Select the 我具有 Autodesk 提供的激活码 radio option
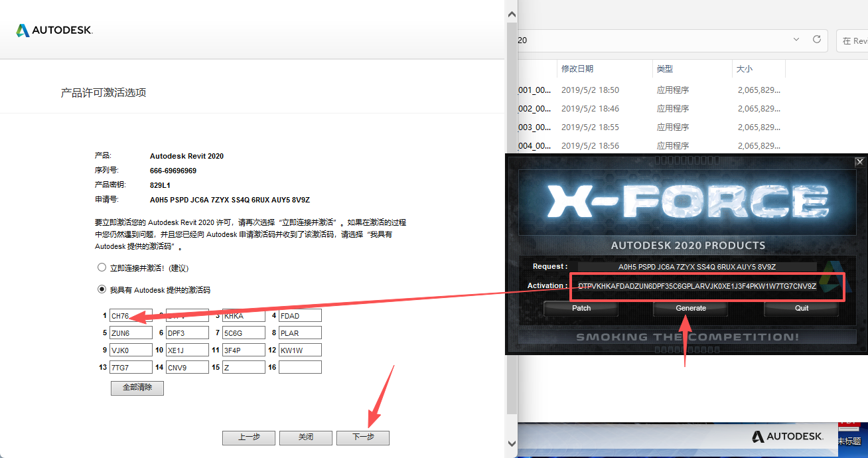 102,289
